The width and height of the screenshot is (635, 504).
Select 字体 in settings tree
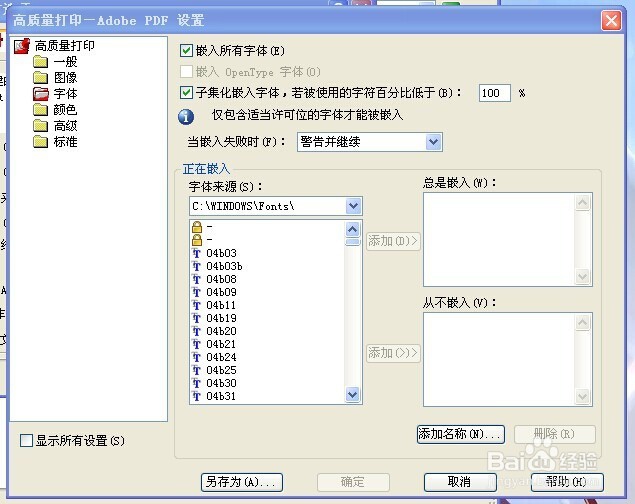point(65,94)
